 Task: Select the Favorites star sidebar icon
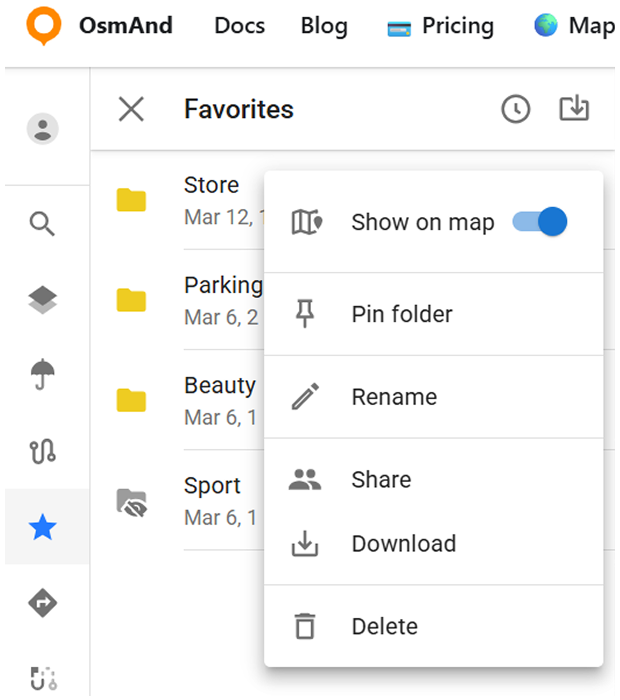pos(42,527)
